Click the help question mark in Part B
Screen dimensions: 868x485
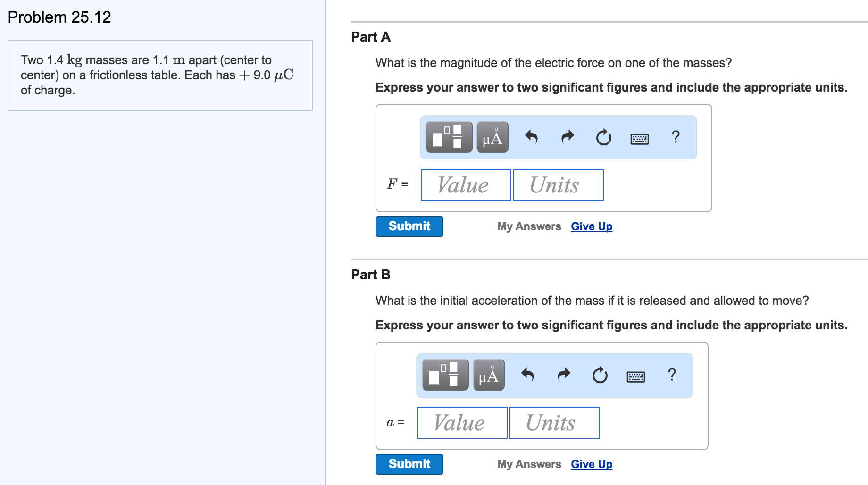672,375
